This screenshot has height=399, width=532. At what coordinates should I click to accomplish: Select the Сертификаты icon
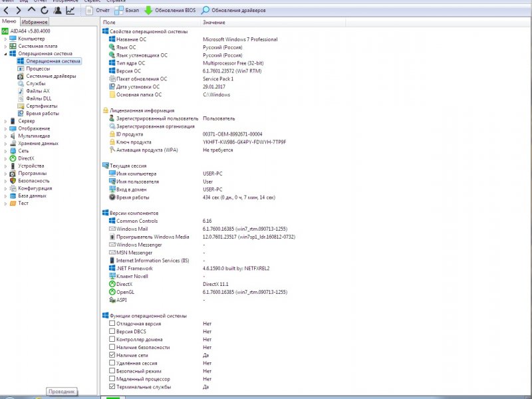21,106
